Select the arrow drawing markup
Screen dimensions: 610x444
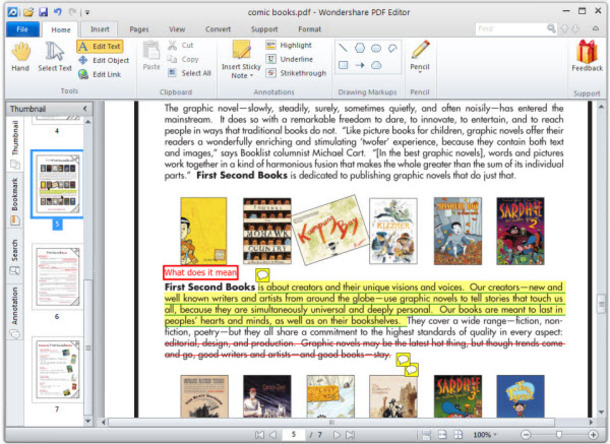click(x=360, y=65)
